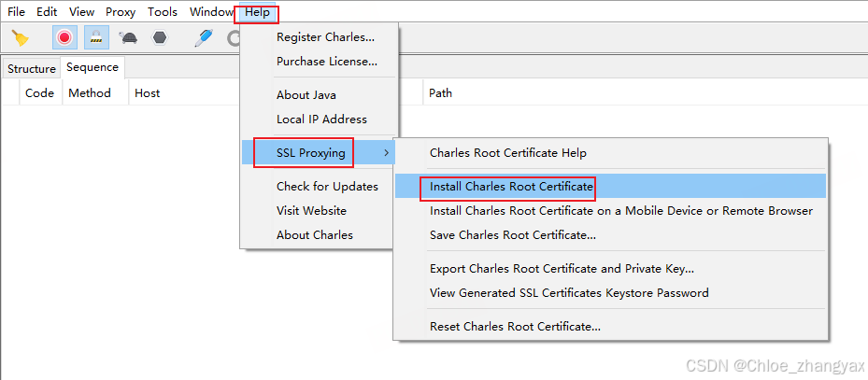Screen dimensions: 868x380
Task: Click View Generated SSL Certificates Keystore Password
Action: pos(610,292)
